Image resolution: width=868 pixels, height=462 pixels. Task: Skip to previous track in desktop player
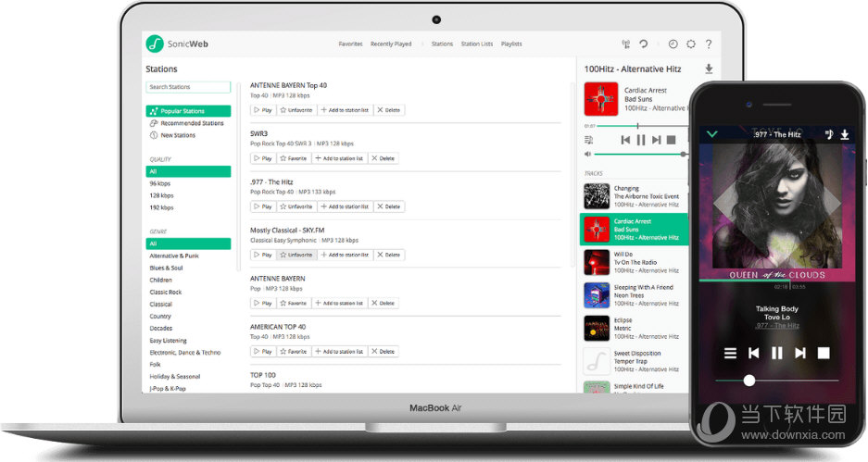tap(625, 140)
